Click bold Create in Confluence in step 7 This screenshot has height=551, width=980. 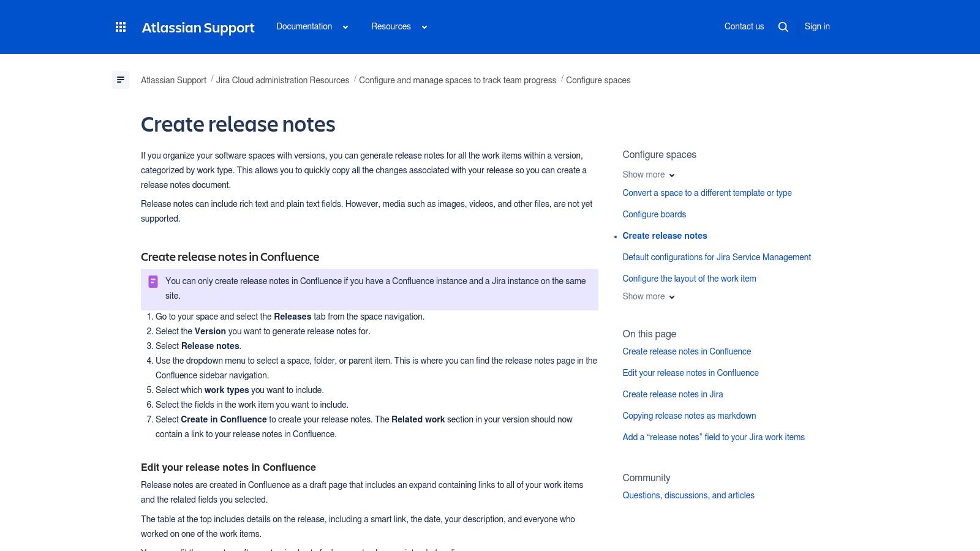point(224,419)
